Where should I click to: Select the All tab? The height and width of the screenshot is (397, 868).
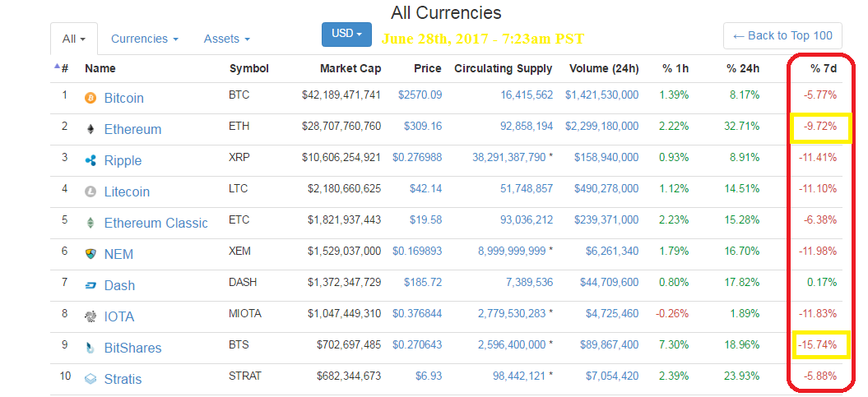click(x=74, y=39)
